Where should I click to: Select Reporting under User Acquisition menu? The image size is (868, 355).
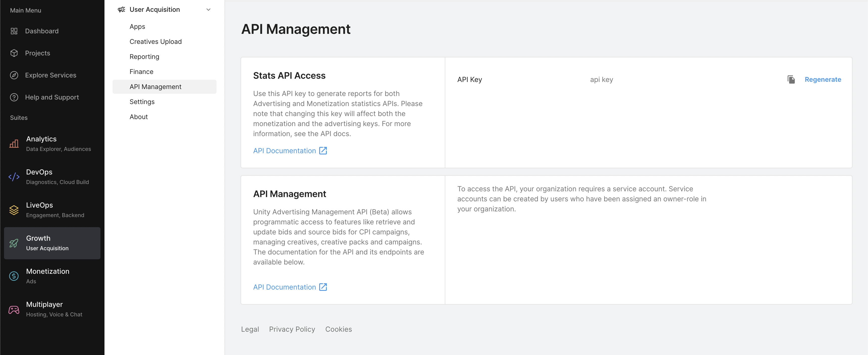144,56
